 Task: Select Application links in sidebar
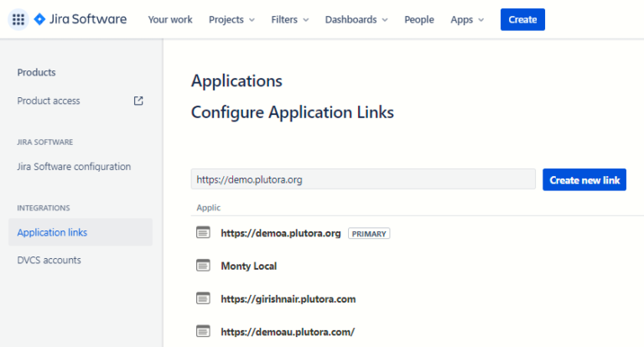(80, 232)
